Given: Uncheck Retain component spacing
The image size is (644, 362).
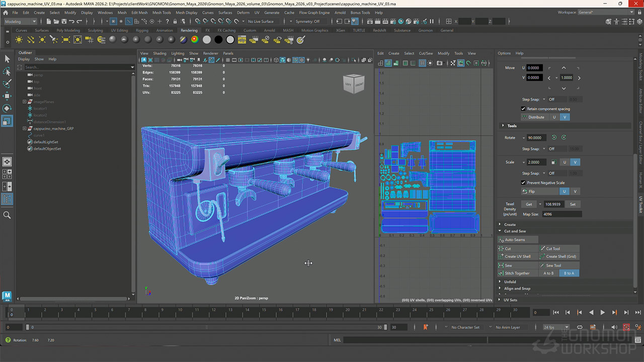Looking at the screenshot, I should (523, 109).
